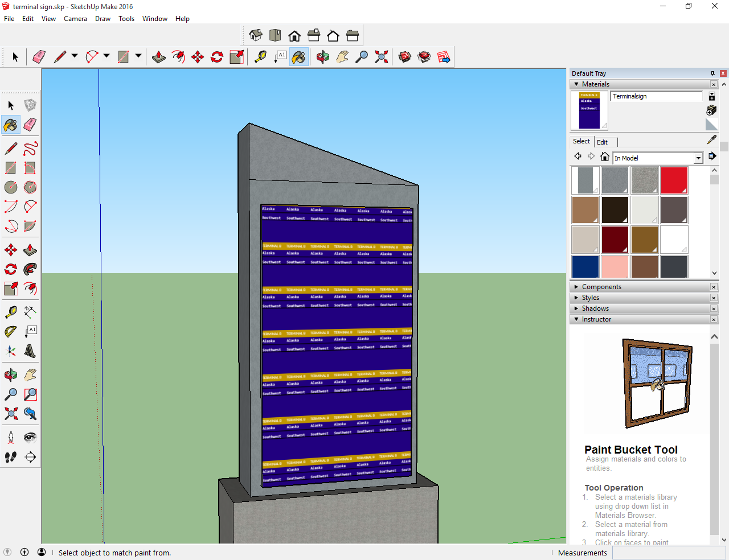Click the geo-location status bar icon
This screenshot has width=729, height=560.
7,552
